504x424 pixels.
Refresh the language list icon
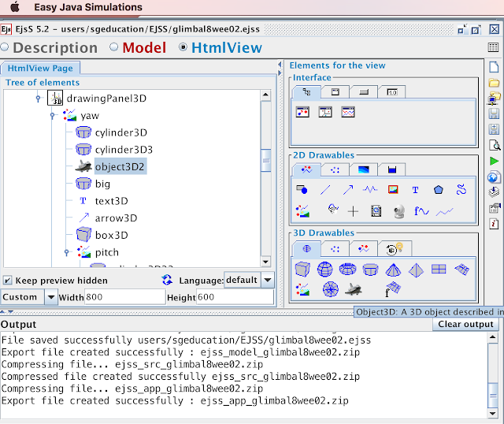coord(167,280)
